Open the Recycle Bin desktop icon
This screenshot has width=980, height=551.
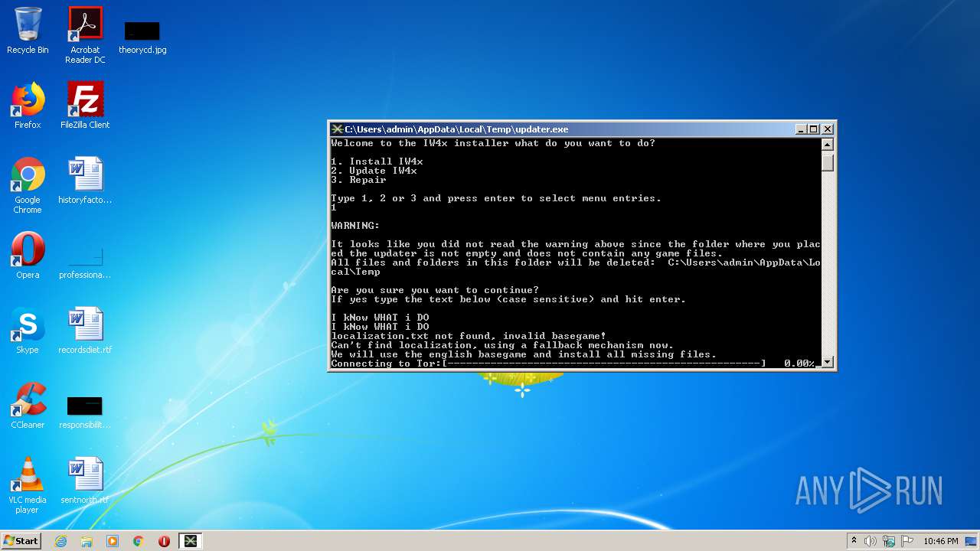(x=28, y=31)
